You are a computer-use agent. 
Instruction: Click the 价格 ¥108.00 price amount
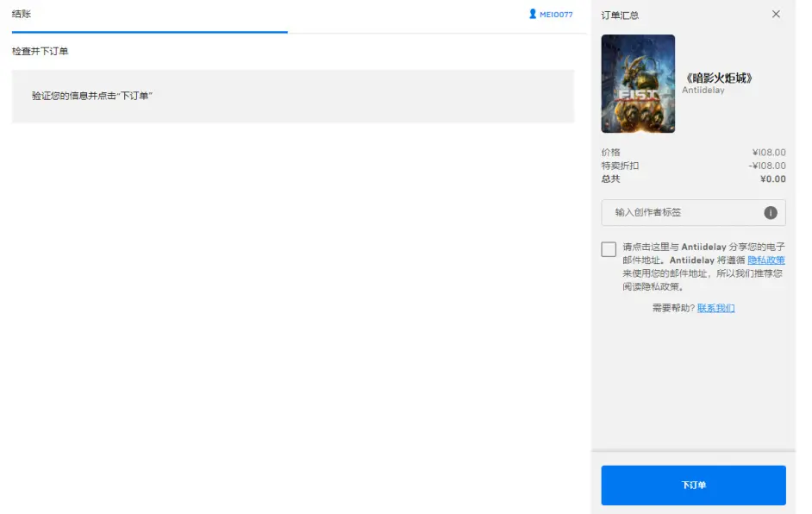pos(768,153)
